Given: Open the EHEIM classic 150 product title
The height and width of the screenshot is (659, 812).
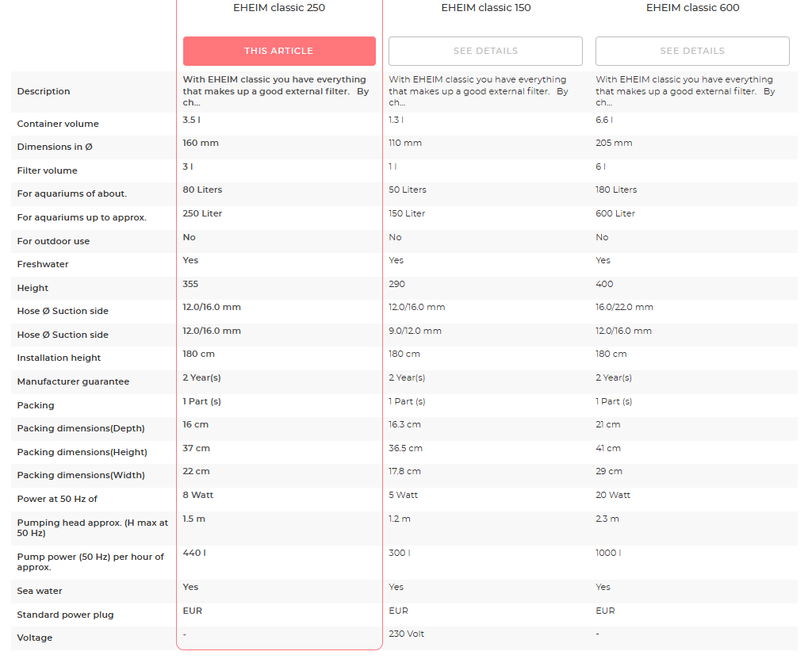Looking at the screenshot, I should tap(485, 8).
